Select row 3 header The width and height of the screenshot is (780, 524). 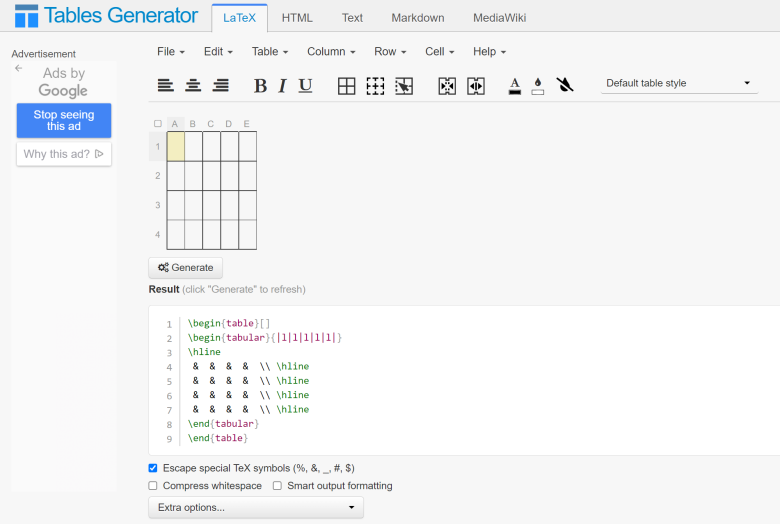[158, 205]
